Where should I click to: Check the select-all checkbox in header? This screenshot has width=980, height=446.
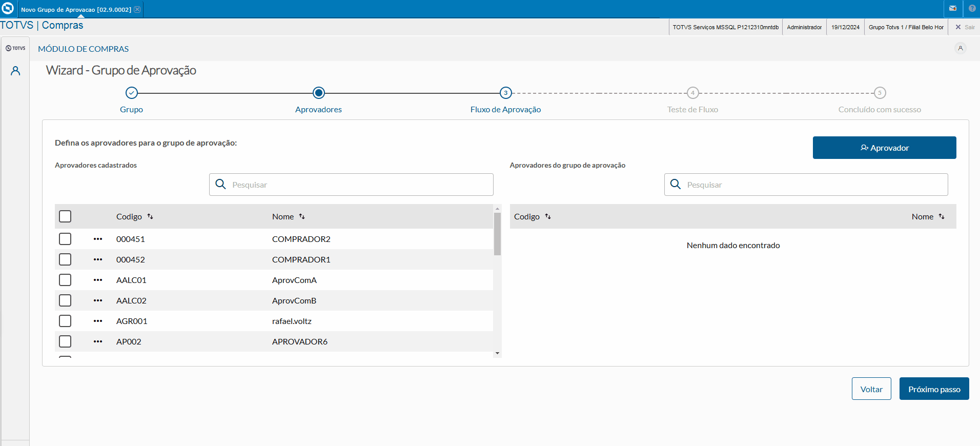(65, 216)
